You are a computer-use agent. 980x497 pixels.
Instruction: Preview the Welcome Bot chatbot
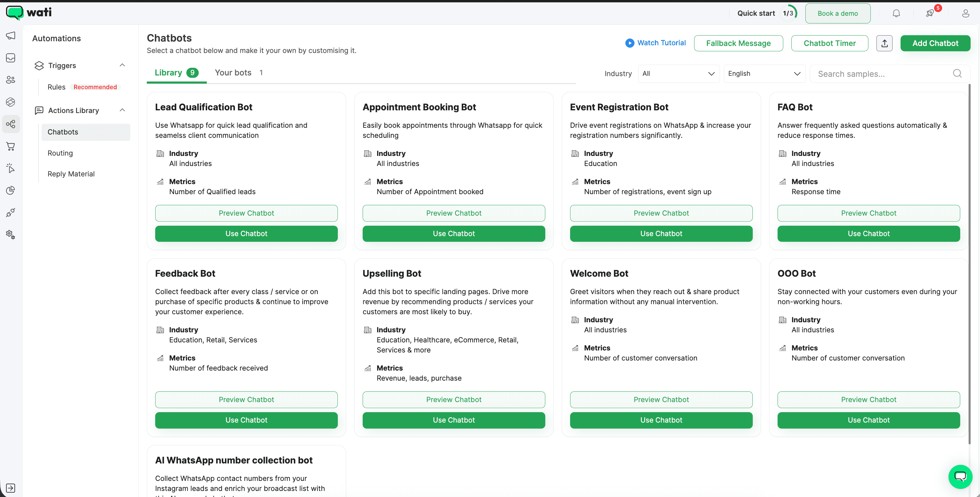(661, 400)
